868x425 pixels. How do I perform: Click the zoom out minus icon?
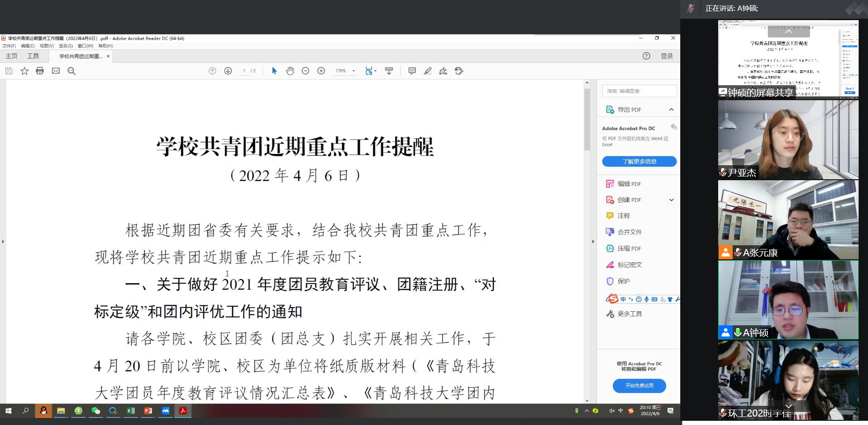click(x=305, y=71)
